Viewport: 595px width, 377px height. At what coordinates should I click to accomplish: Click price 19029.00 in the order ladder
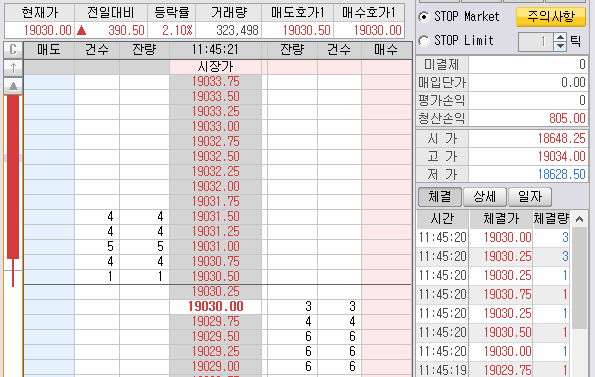[x=215, y=366]
